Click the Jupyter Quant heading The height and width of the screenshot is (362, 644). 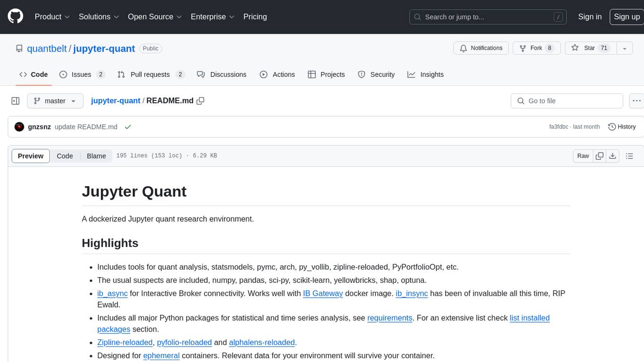click(134, 191)
